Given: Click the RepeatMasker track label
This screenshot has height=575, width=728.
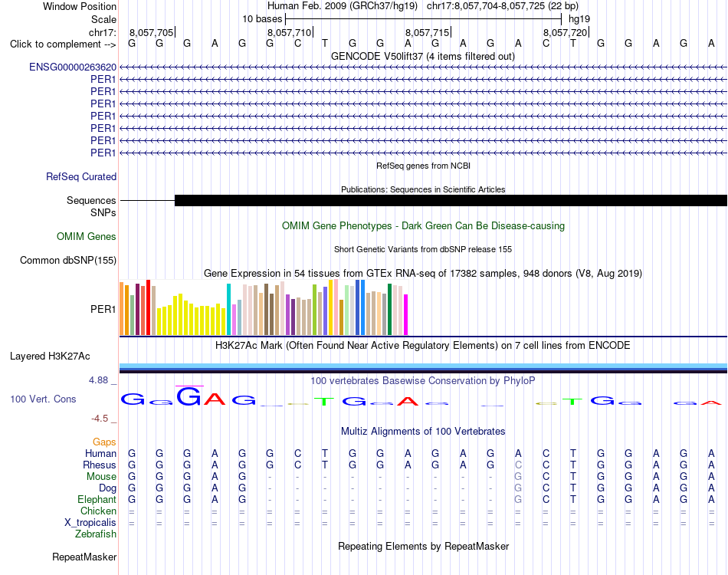Looking at the screenshot, I should 84,557.
